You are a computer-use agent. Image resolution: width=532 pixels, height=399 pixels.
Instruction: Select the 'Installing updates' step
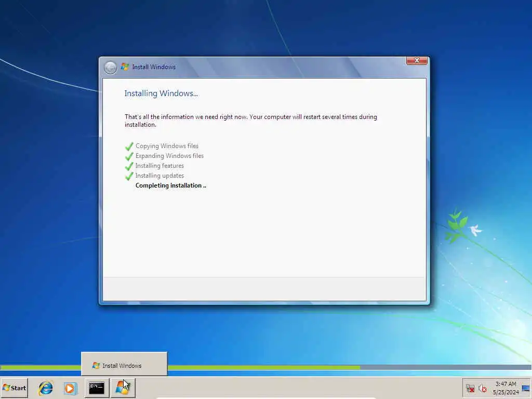pyautogui.click(x=159, y=176)
